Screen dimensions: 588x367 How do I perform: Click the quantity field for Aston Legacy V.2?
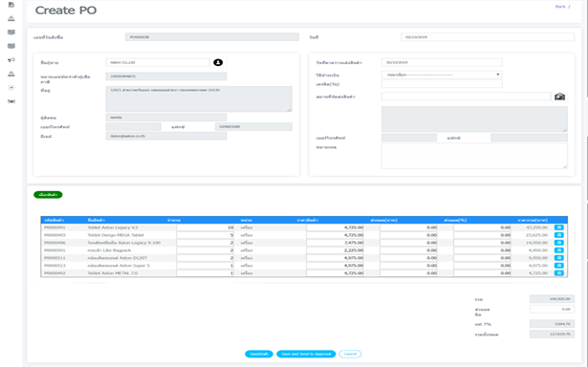point(206,227)
